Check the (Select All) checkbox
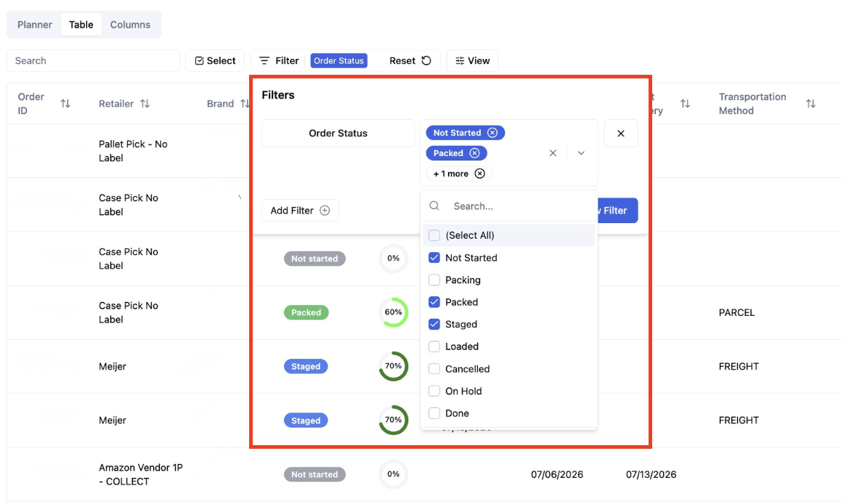The height and width of the screenshot is (504, 857). pyautogui.click(x=434, y=235)
